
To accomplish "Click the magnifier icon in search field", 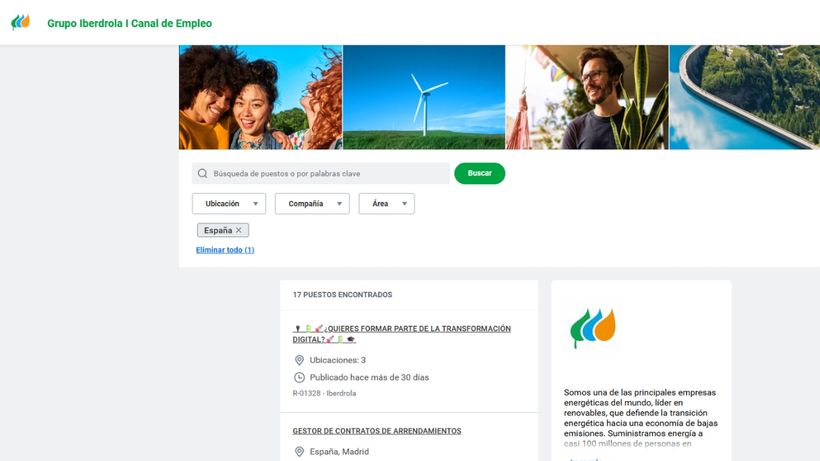I will [202, 174].
